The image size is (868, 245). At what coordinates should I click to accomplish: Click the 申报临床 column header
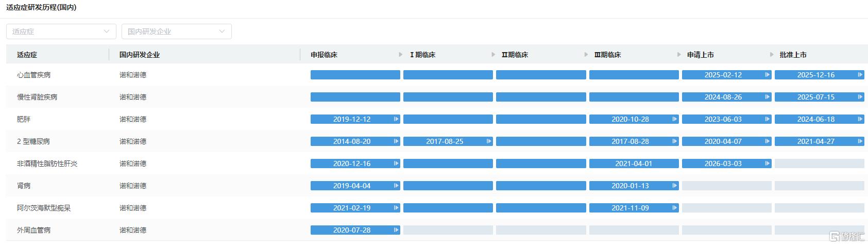tap(324, 55)
